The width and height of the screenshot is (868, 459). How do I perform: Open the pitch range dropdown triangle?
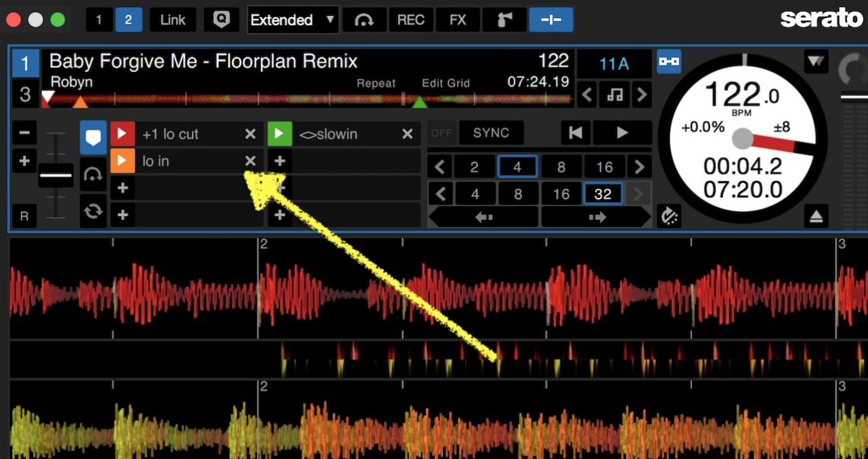click(815, 63)
